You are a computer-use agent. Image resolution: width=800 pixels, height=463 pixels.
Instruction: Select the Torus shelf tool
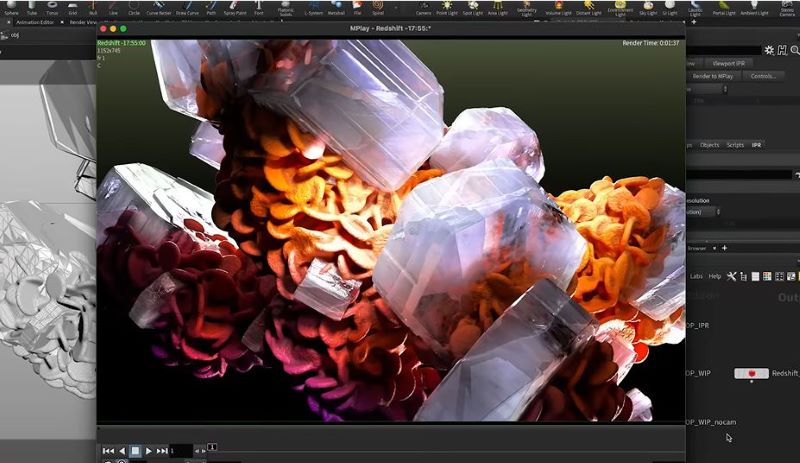[x=52, y=8]
